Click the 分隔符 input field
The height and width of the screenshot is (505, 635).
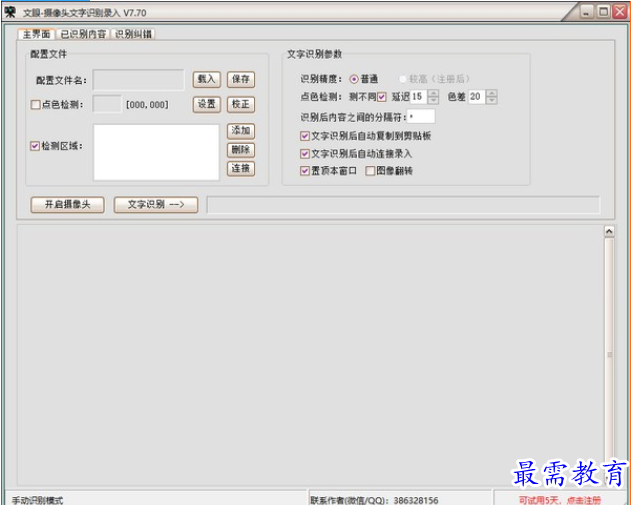click(421, 117)
